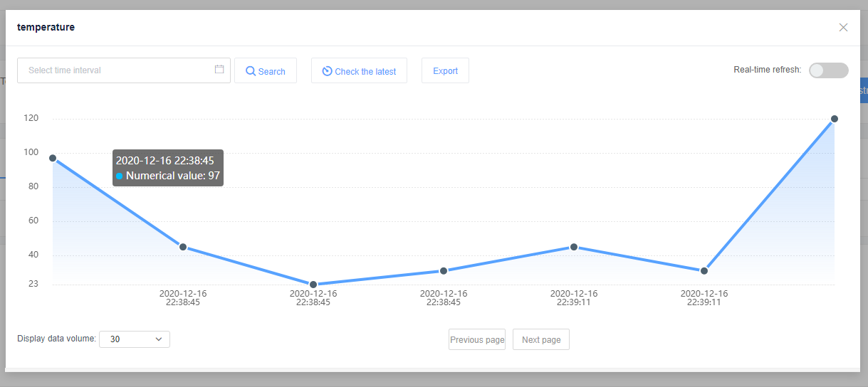Open the Display data volume dropdown
The image size is (868, 387).
click(135, 339)
